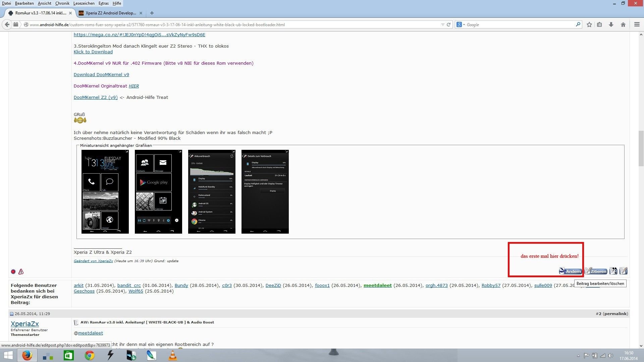Open the Firefox hamburger menu

click(x=637, y=24)
